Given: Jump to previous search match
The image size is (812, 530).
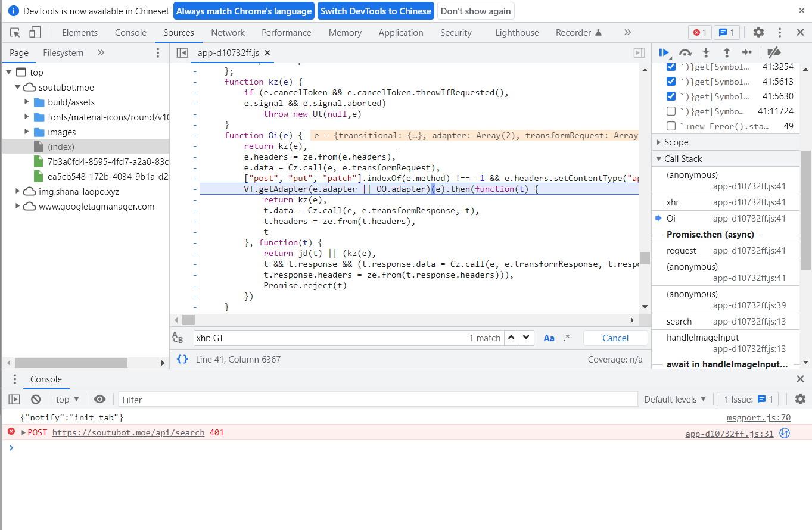Looking at the screenshot, I should pyautogui.click(x=511, y=338).
